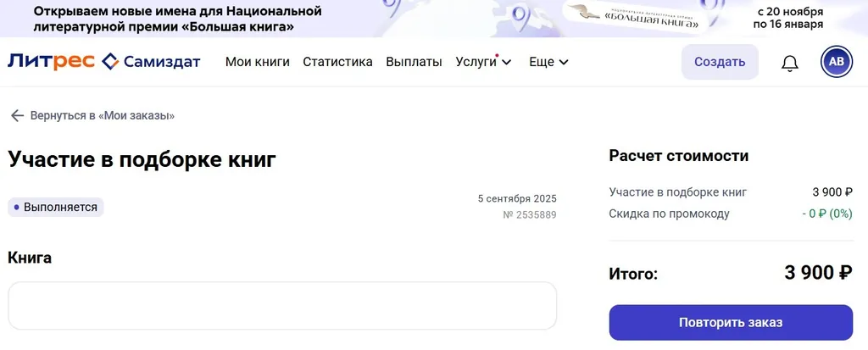Image resolution: width=868 pixels, height=350 pixels.
Task: Click the Выполняется status badge
Action: coord(56,207)
